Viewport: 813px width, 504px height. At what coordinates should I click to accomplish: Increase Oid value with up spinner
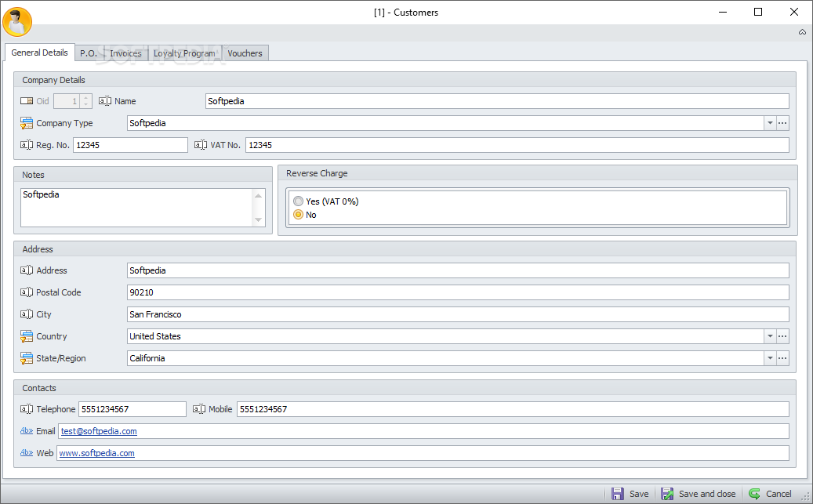coord(86,97)
